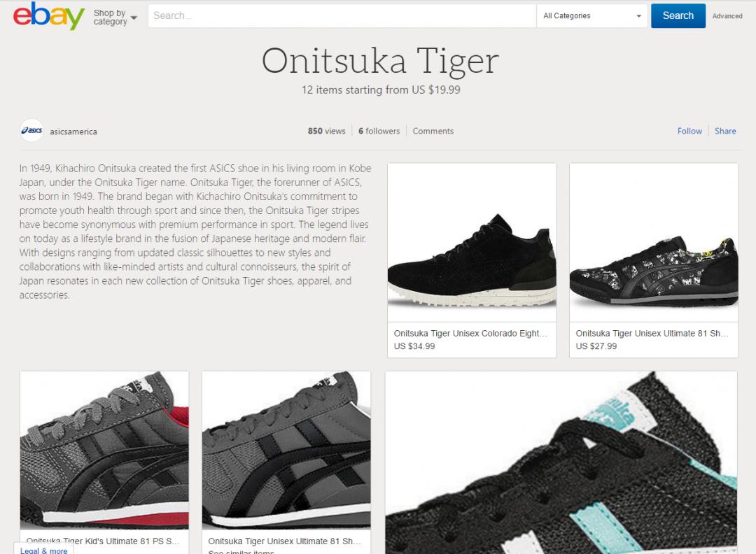Click the Shop by category arrow
This screenshot has height=554, width=756.
coord(134,17)
